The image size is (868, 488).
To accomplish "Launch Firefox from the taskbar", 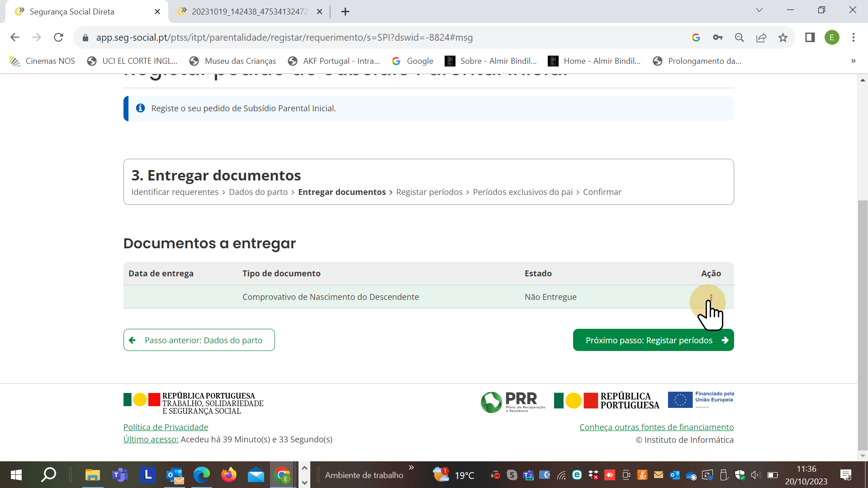I will 228,474.
